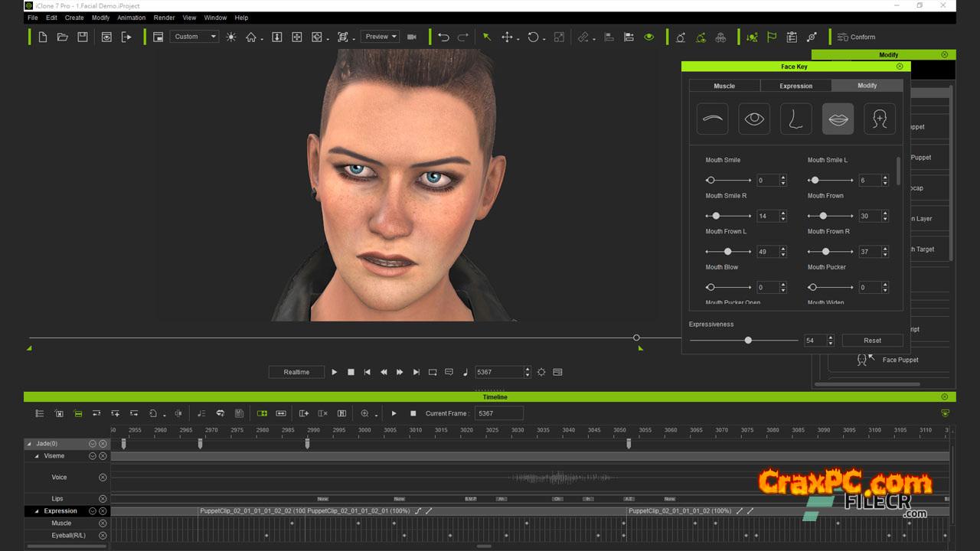The width and height of the screenshot is (980, 551).
Task: Open the Custom layout dropdown
Action: 194,37
